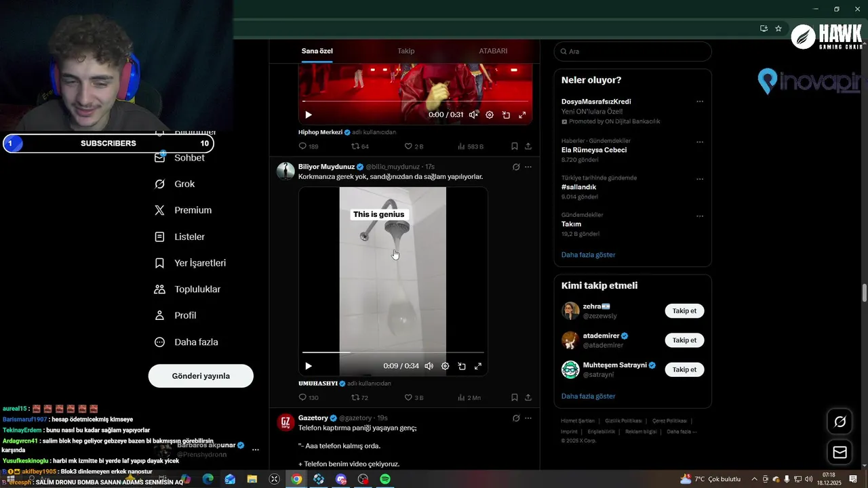Show more trends under Neler oluyor
Viewport: 868px width, 488px height.
point(588,255)
